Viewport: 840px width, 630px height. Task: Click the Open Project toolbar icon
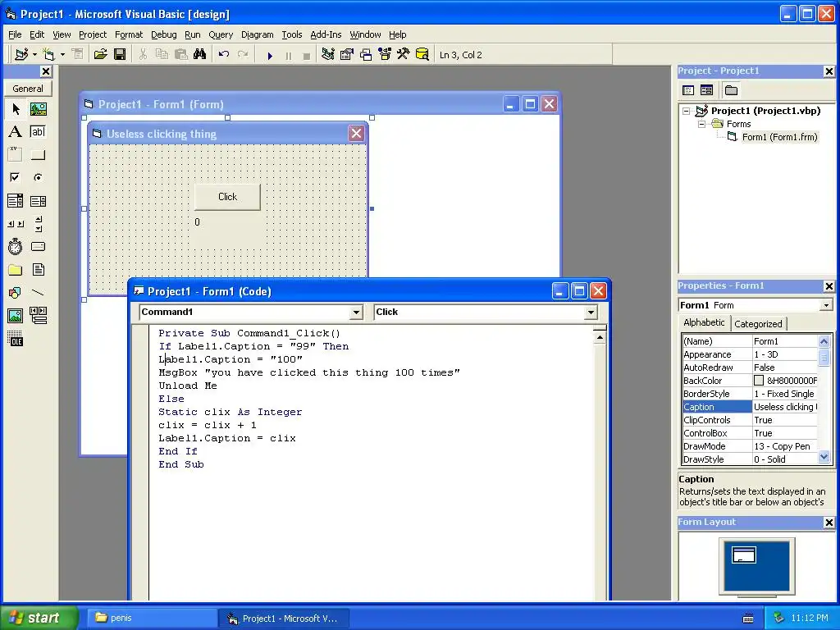[x=101, y=54]
